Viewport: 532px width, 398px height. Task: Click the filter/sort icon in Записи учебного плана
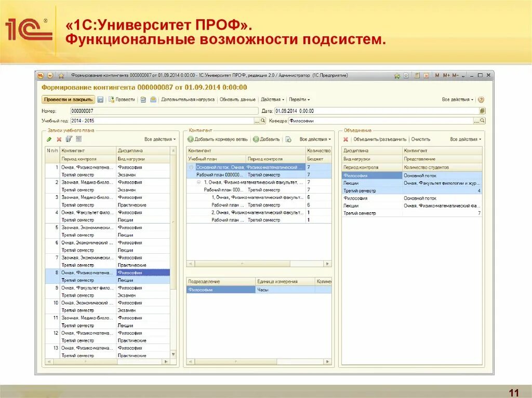pos(69,139)
